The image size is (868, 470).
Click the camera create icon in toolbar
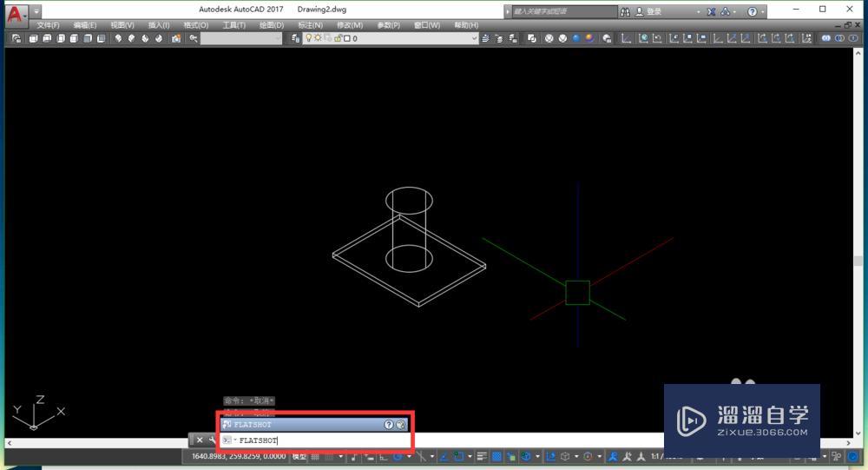176,38
